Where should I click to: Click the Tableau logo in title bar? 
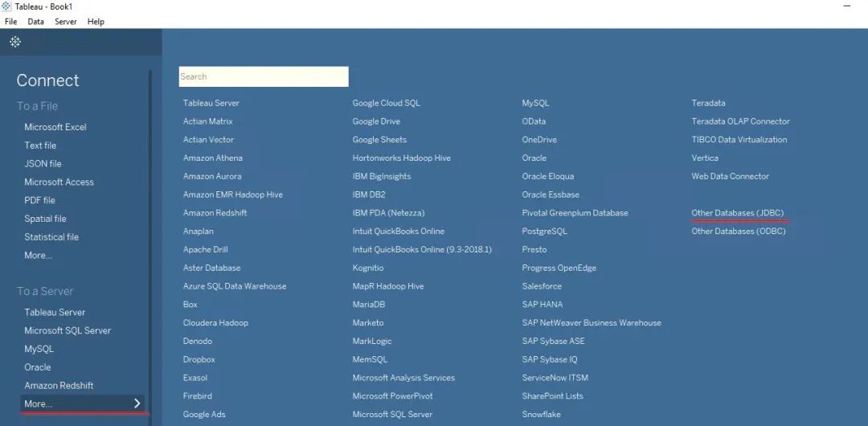[x=6, y=6]
